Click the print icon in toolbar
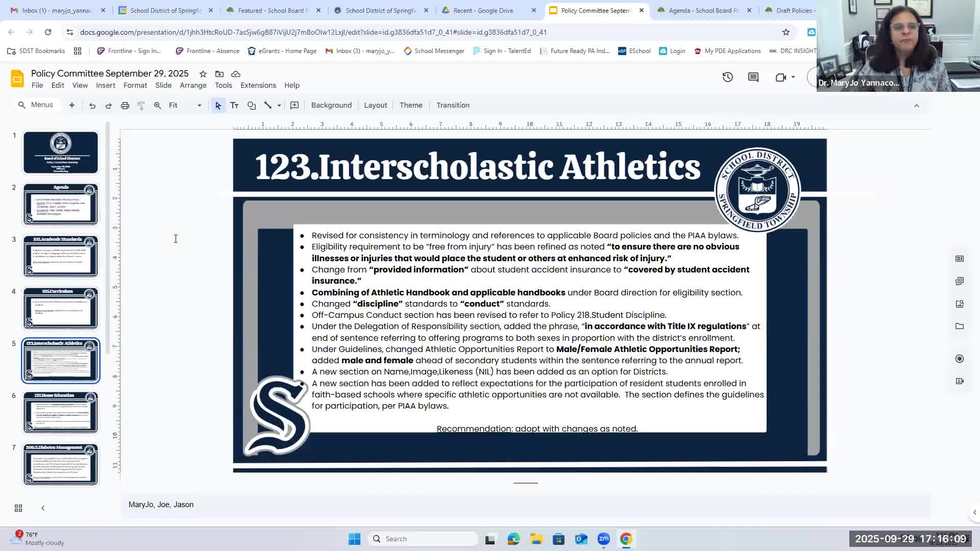980x551 pixels. tap(125, 106)
